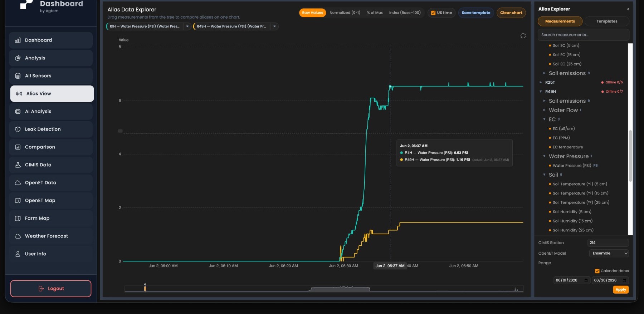Collapse the EC group
644x314 pixels.
click(x=545, y=119)
